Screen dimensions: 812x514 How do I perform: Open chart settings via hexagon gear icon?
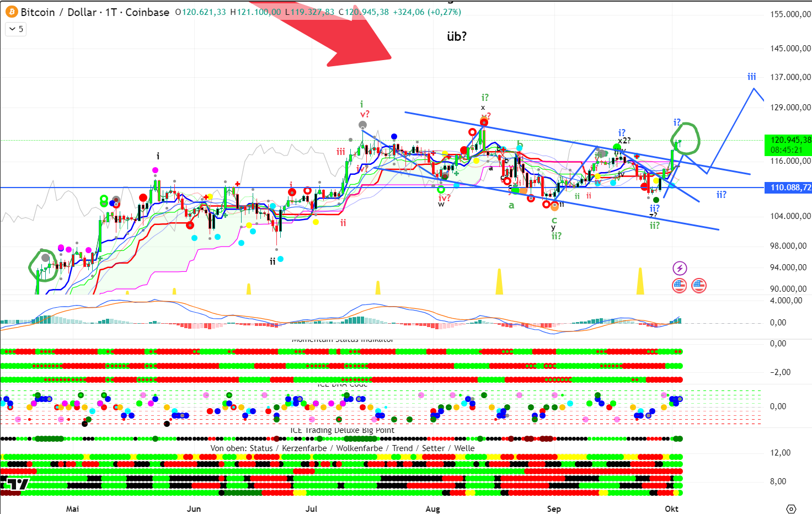(791, 508)
